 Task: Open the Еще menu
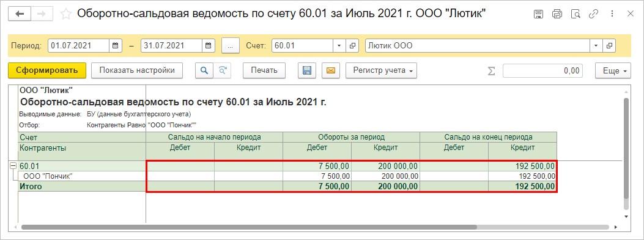pyautogui.click(x=613, y=70)
